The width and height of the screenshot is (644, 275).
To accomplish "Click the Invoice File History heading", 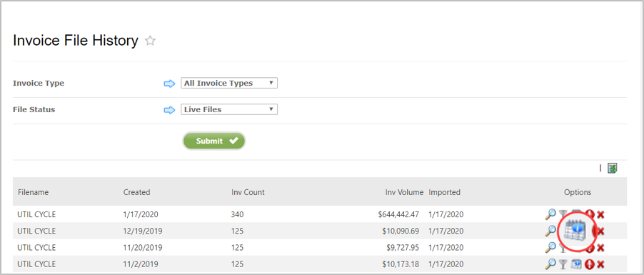I will pos(76,41).
